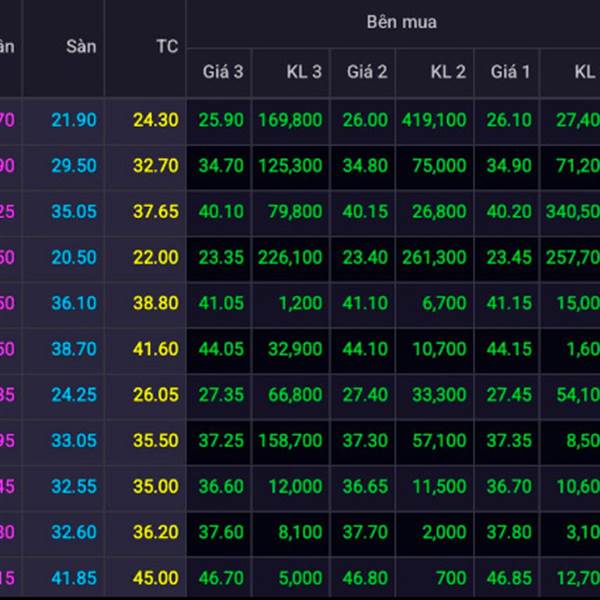Click the 226,100 volume cell
Image resolution: width=600 pixels, height=600 pixels.
(291, 257)
